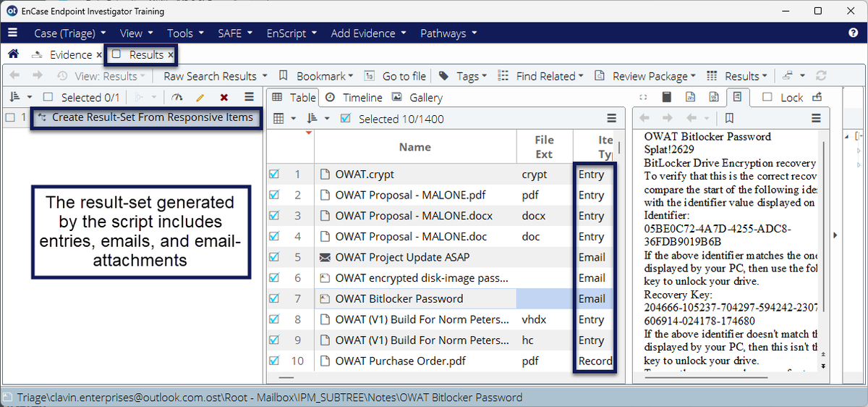Open the Tags dropdown
The width and height of the screenshot is (868, 407).
coord(462,76)
